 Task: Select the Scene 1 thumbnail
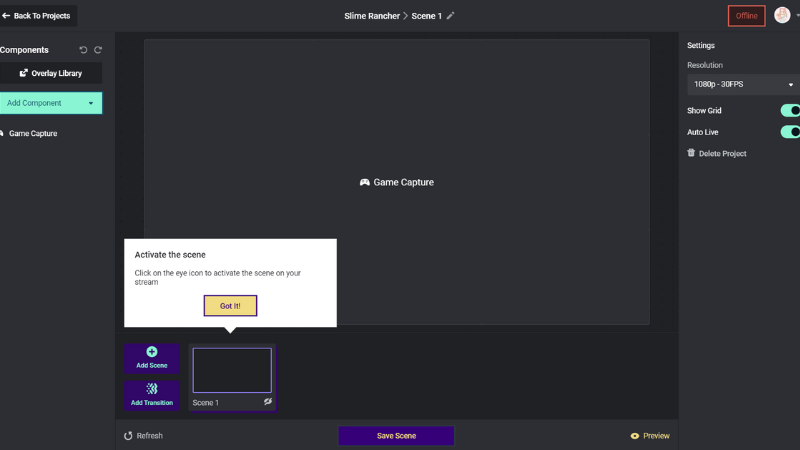pyautogui.click(x=232, y=370)
